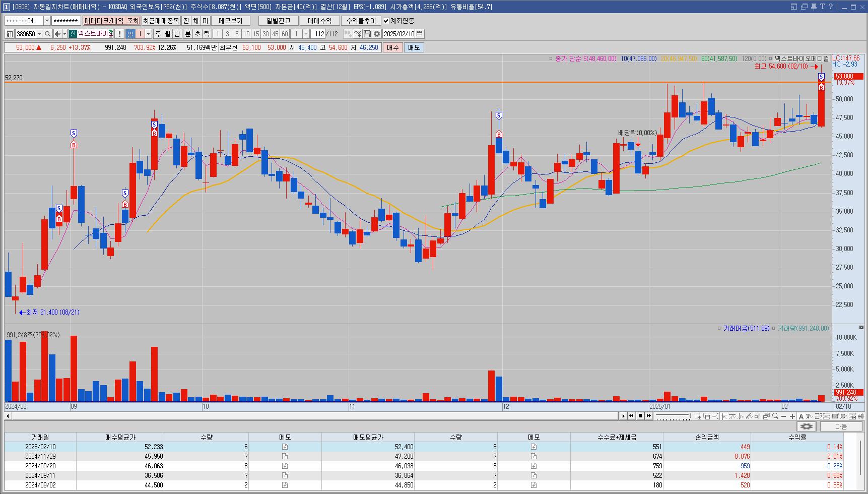Click 잔 tab button
The height and width of the screenshot is (494, 868).
(x=186, y=21)
